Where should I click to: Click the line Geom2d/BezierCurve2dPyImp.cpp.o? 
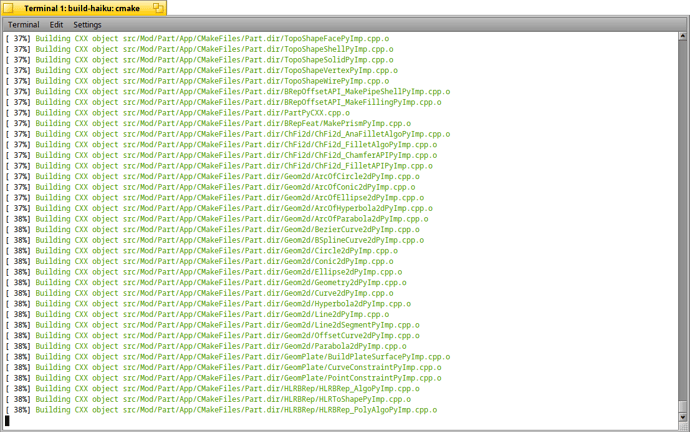[213, 229]
